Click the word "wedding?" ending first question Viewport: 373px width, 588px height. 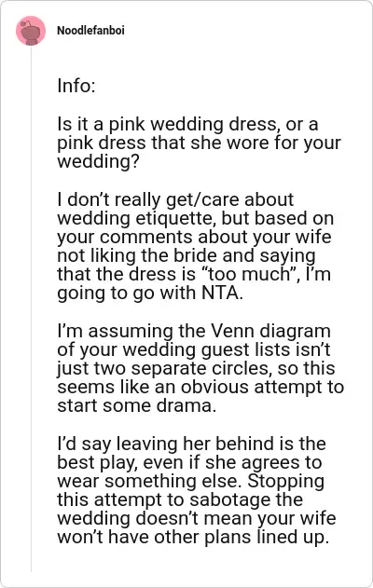tap(98, 162)
